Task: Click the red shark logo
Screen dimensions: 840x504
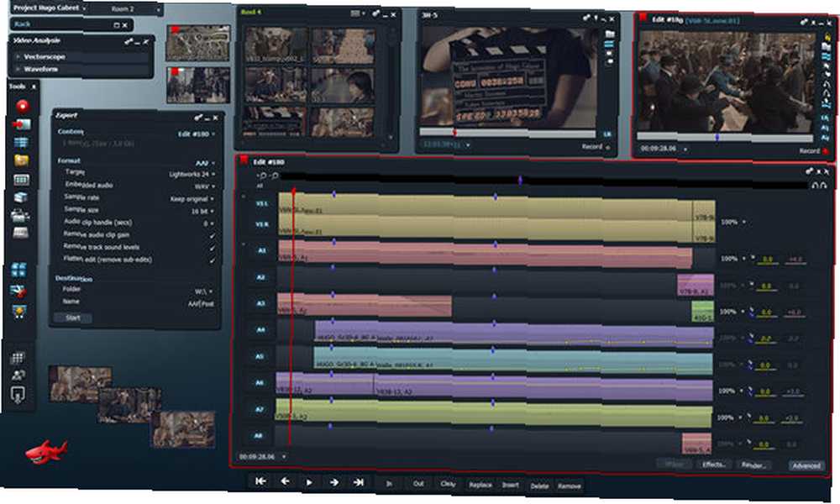Action: [x=46, y=452]
